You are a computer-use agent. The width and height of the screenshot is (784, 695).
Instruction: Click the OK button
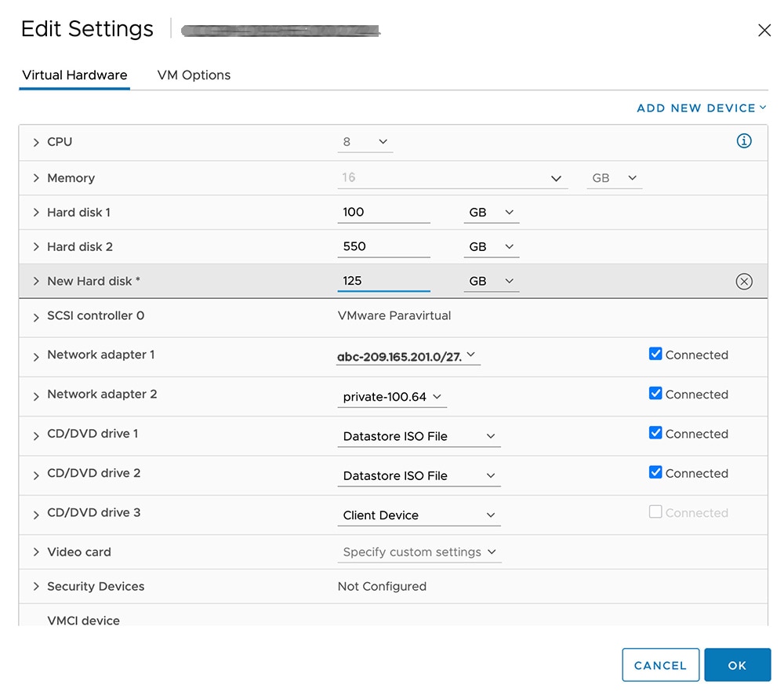tap(737, 665)
